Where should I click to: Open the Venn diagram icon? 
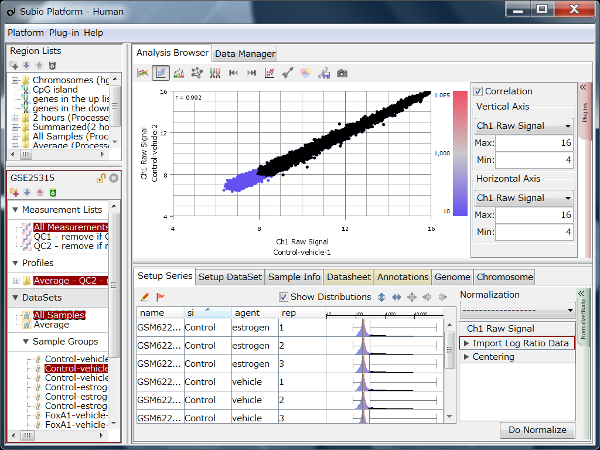306,73
